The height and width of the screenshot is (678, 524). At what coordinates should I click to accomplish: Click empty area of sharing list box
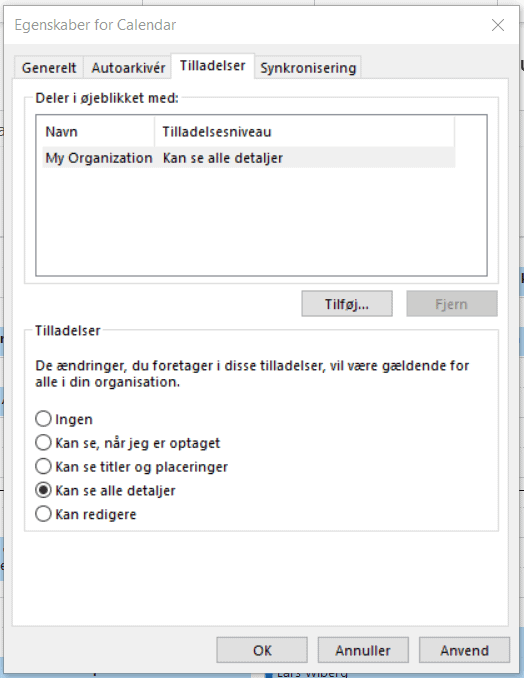261,221
